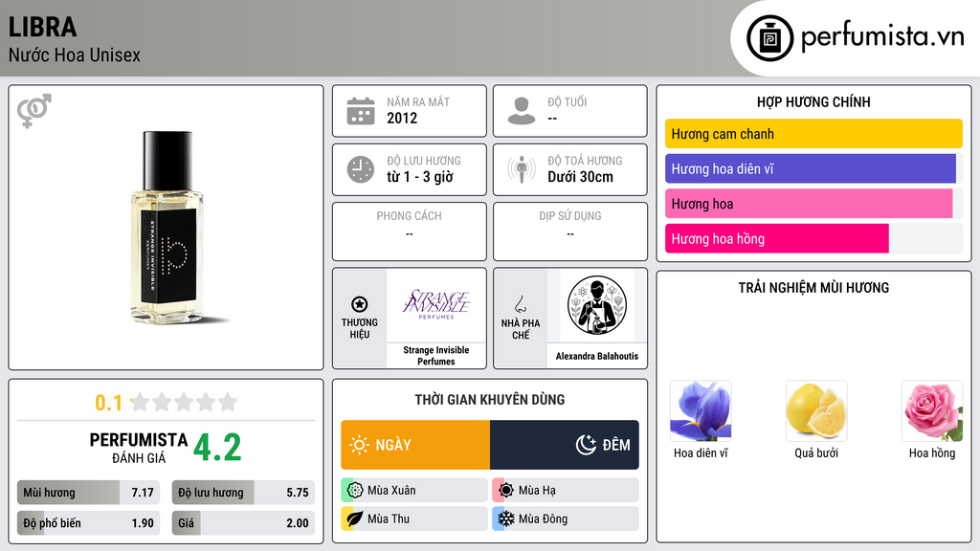
Task: Open the Strange Invisible Perfumes brand logo
Action: coord(436,304)
